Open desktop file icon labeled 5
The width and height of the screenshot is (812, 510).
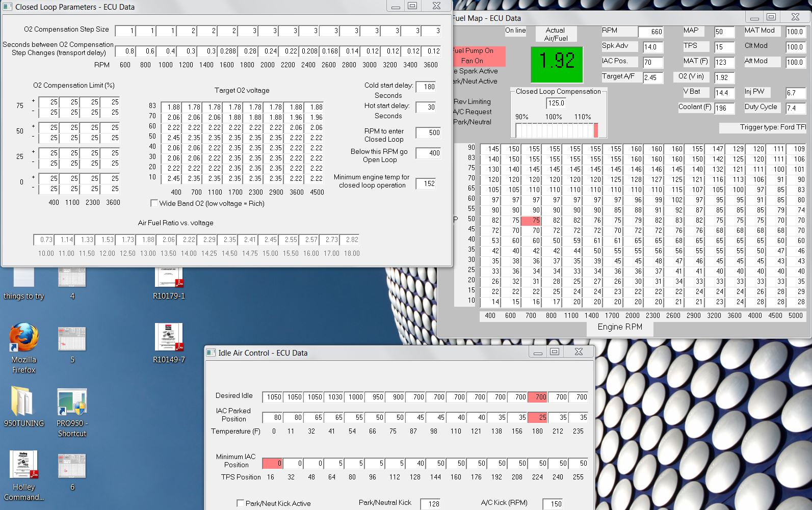point(72,339)
